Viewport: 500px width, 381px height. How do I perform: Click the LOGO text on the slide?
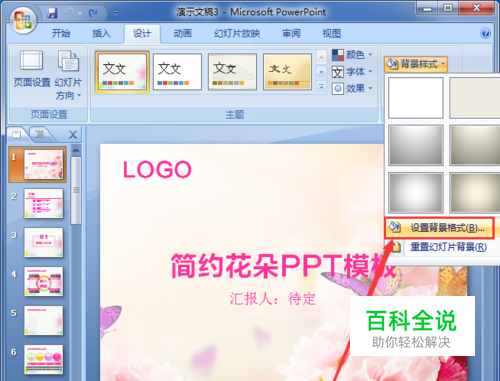tap(157, 169)
